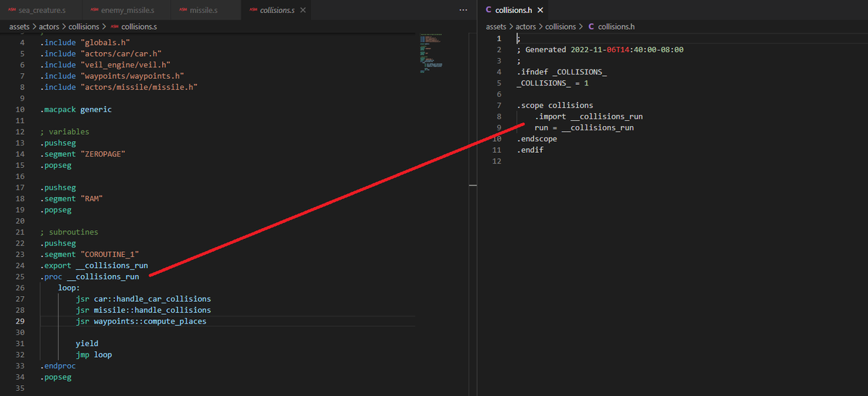Click the '_COLLISIONS_ = 1' line
Viewport: 868px width, 396px height.
click(x=553, y=83)
